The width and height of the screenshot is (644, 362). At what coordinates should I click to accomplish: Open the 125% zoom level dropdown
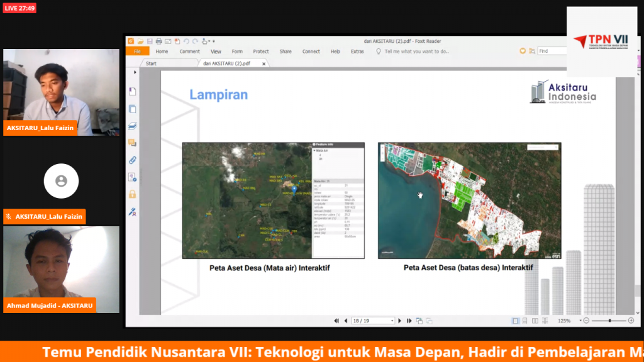(580, 321)
